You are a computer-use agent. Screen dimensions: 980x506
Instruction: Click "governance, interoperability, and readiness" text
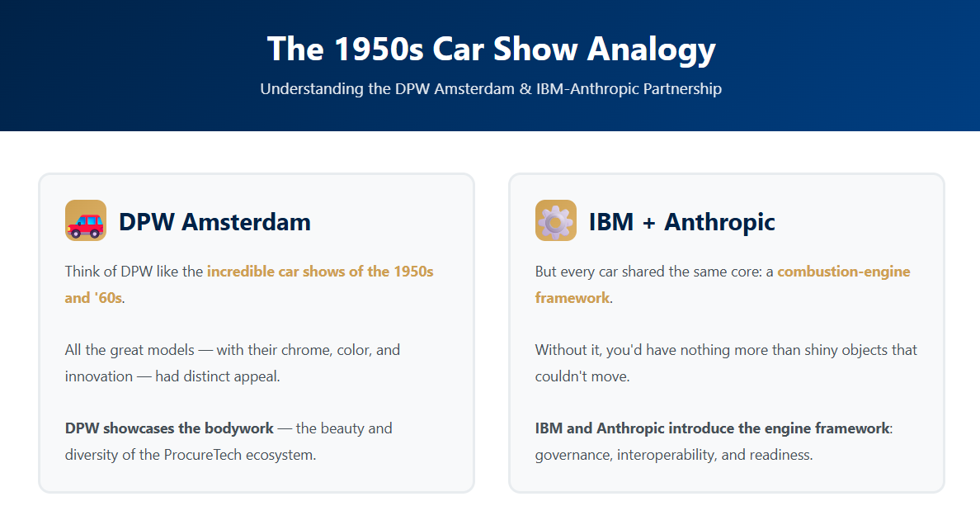pos(674,455)
